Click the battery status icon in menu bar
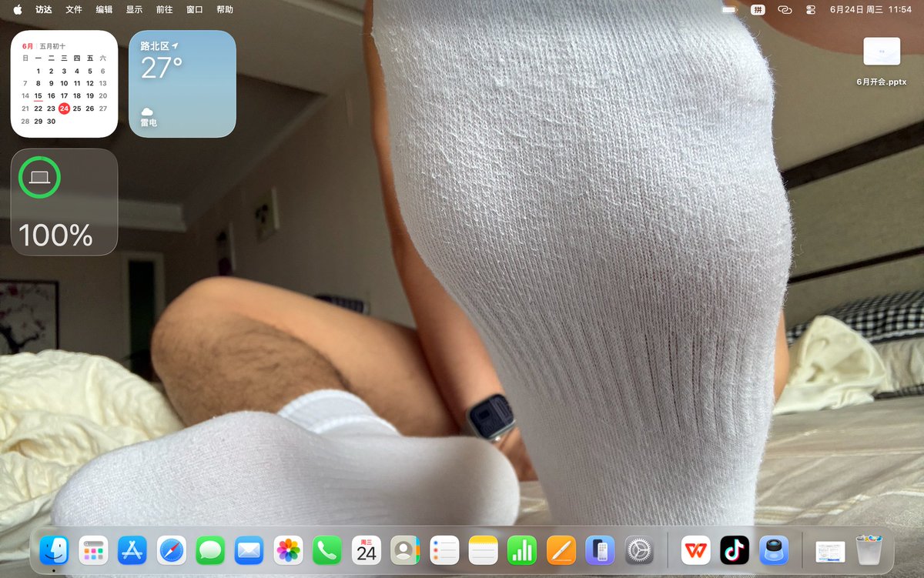The image size is (924, 578). click(x=728, y=9)
